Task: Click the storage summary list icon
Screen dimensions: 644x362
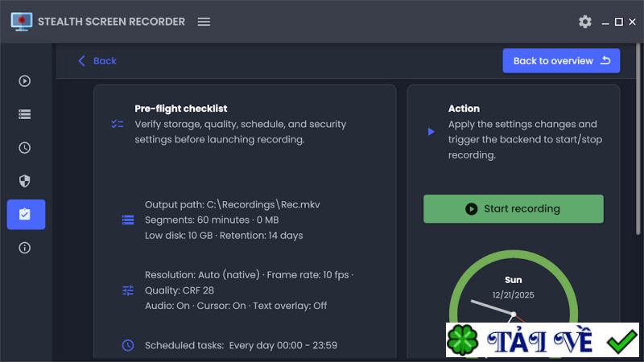Action: [127, 220]
